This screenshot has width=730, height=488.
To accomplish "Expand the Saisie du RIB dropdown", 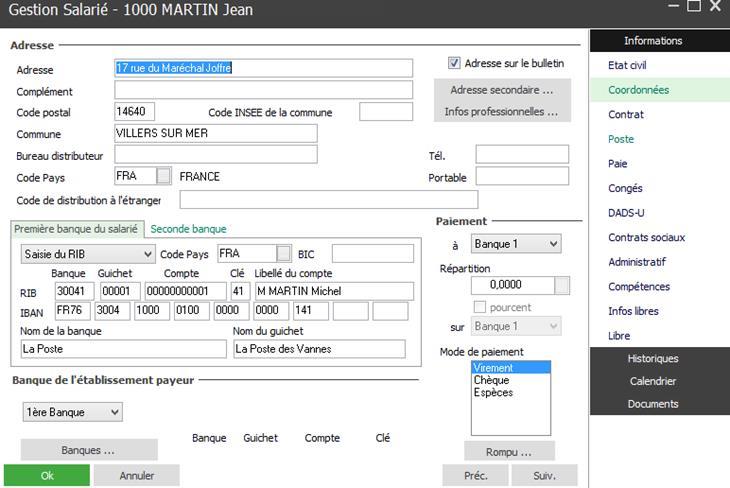I will tap(88, 254).
